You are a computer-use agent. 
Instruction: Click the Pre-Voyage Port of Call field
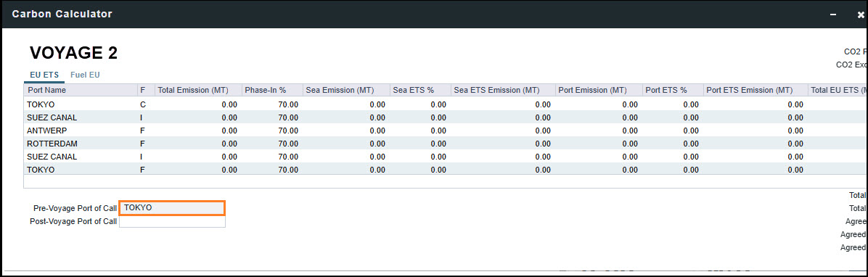tap(172, 208)
